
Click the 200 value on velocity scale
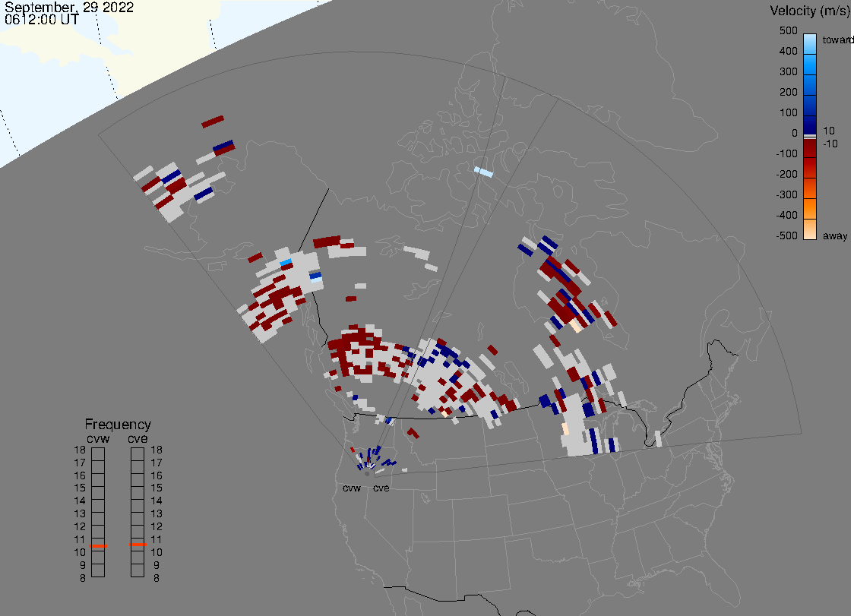(x=788, y=92)
